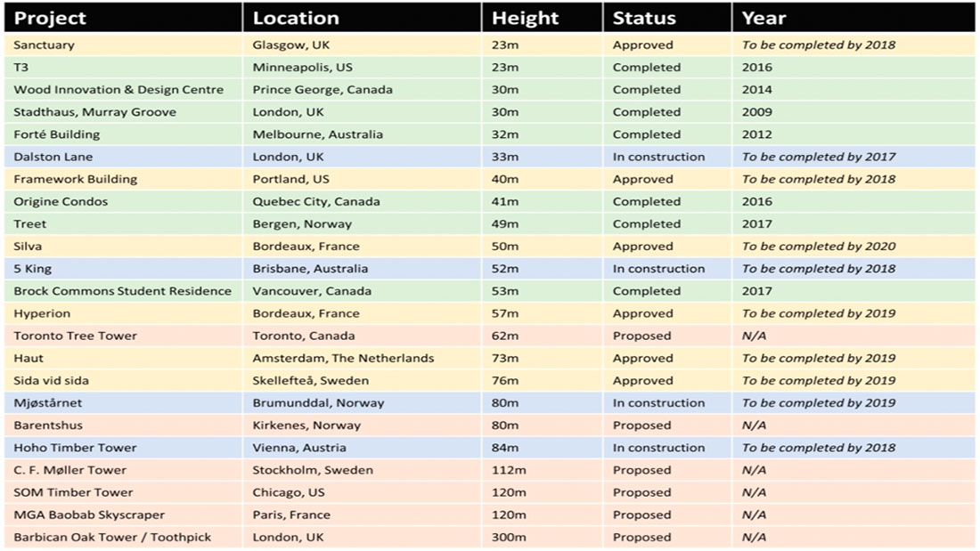
Task: Select the Mjøstårnet project cell
Action: [47, 402]
